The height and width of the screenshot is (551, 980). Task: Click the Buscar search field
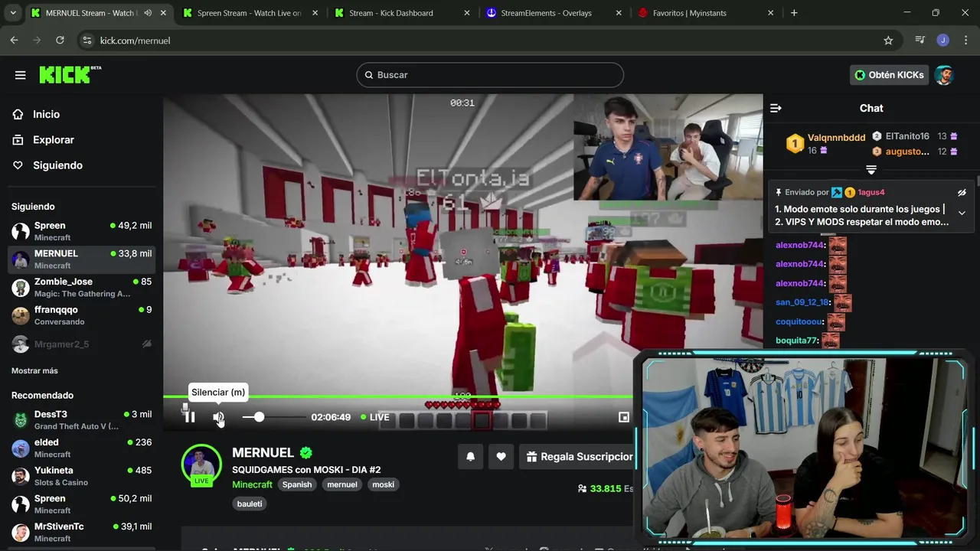click(490, 75)
